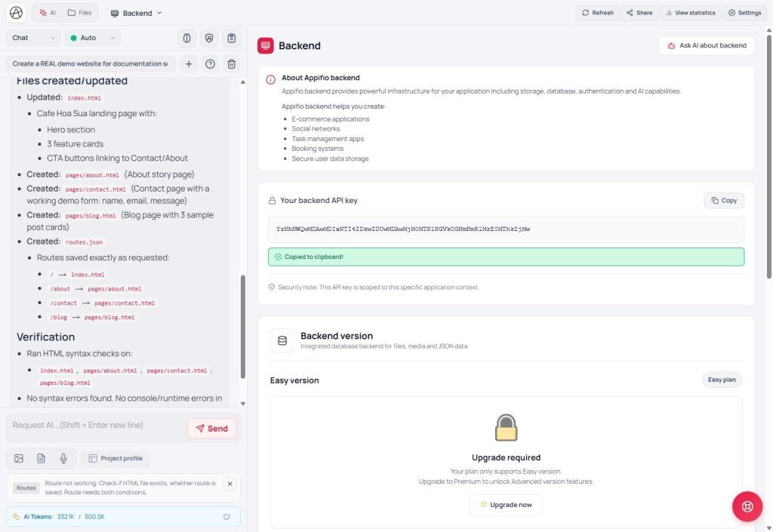Click Copied to clipboard notification

(506, 257)
